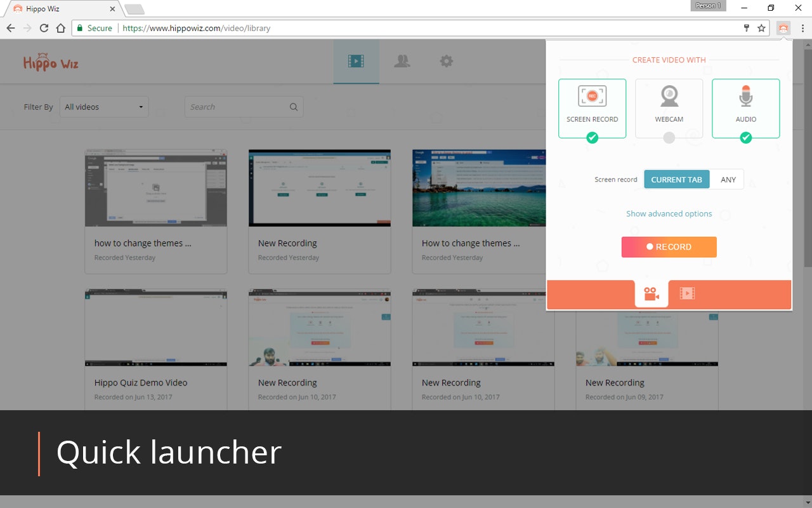Click 'Hippo Quiz Demo Video' title
This screenshot has height=508, width=812.
click(x=141, y=382)
